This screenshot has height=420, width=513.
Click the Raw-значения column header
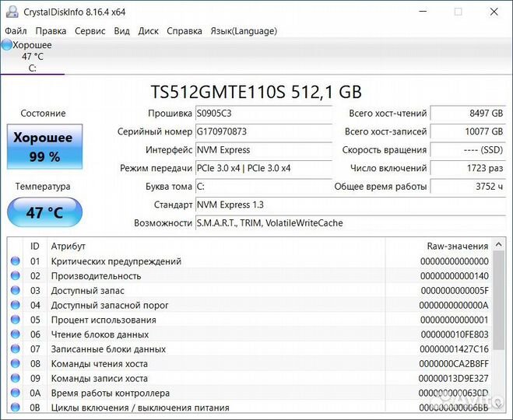(438, 246)
